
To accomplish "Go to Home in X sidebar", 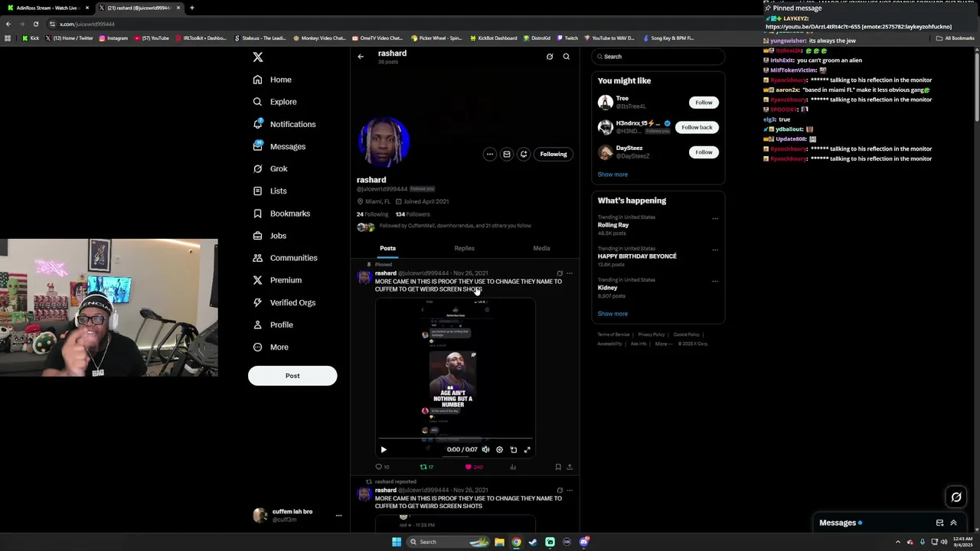I will point(273,80).
